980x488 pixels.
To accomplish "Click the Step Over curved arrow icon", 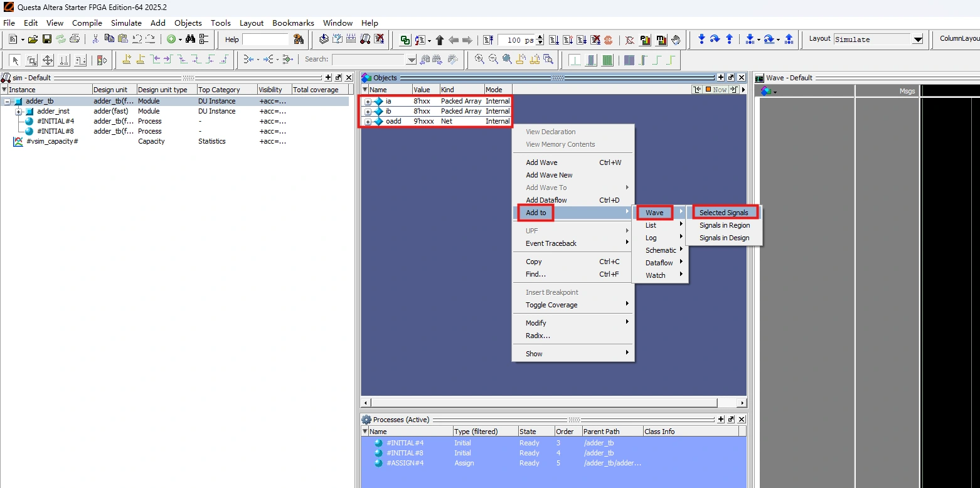I will pyautogui.click(x=715, y=40).
